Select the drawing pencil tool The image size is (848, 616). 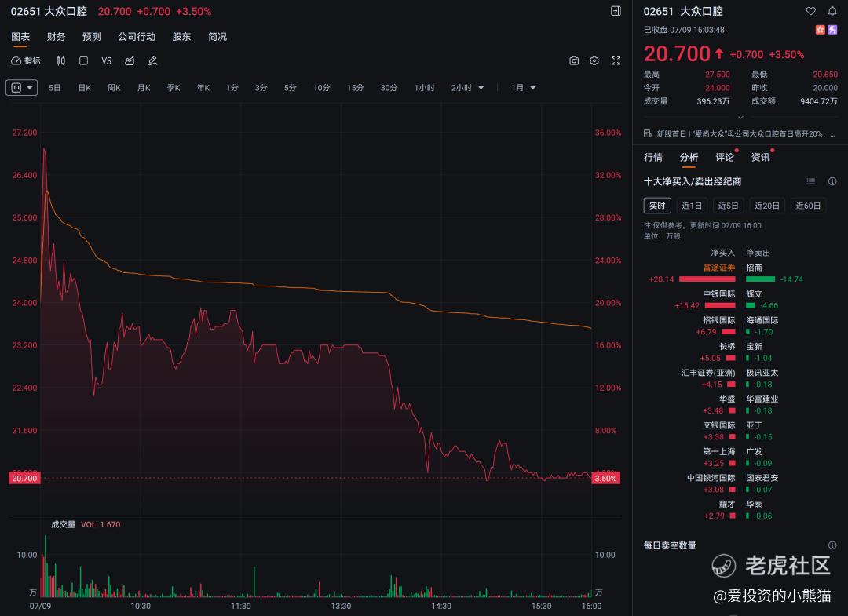[x=152, y=60]
